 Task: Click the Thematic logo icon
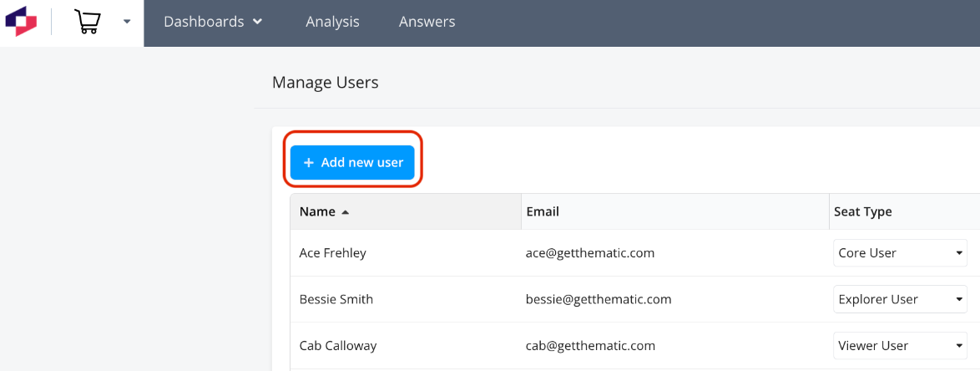[x=21, y=21]
